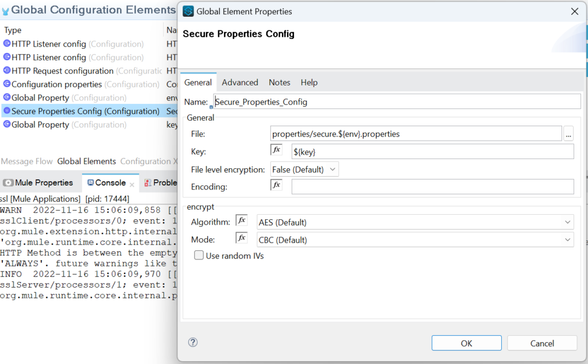588x364 pixels.
Task: Dismiss the dialog with Cancel
Action: [541, 343]
